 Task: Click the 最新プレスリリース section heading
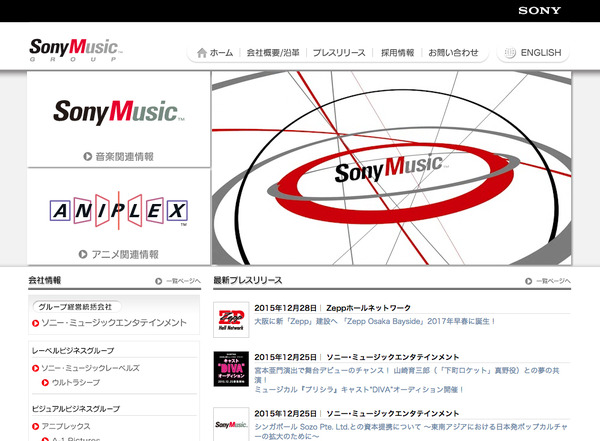click(248, 280)
